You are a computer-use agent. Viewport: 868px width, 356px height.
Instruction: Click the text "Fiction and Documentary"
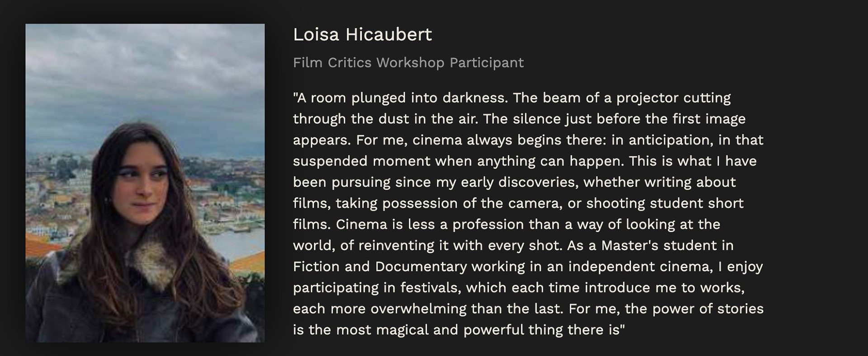click(x=379, y=267)
